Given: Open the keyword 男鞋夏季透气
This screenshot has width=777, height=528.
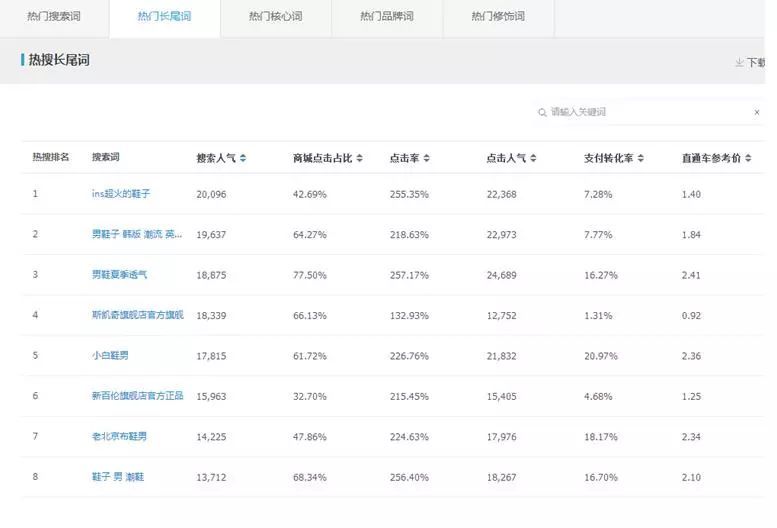Looking at the screenshot, I should coord(119,274).
